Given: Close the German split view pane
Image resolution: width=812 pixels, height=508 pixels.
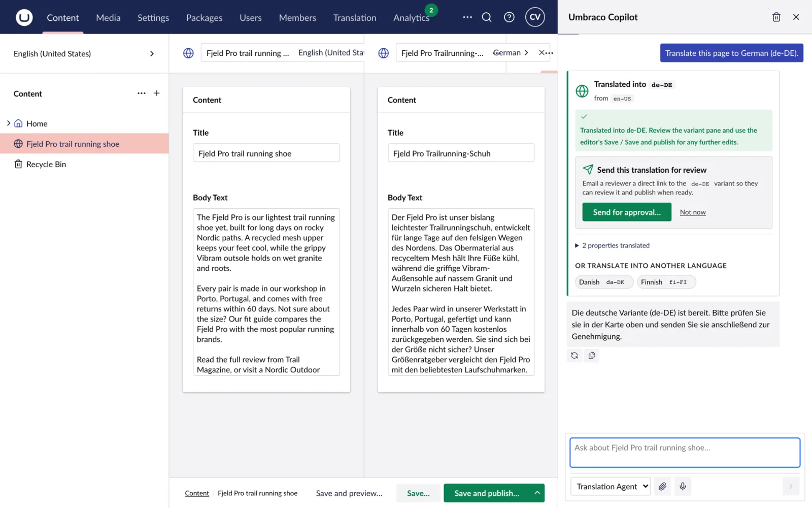Looking at the screenshot, I should coord(542,52).
